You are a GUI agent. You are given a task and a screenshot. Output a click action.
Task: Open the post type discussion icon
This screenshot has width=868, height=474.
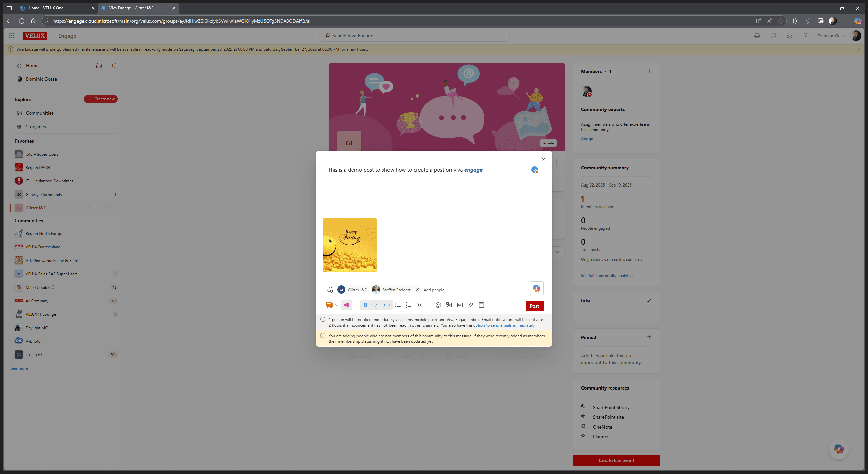(x=329, y=305)
